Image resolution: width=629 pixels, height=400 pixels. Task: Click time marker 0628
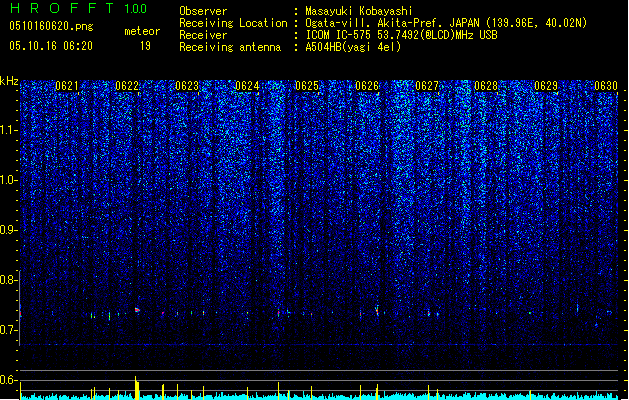[x=486, y=86]
